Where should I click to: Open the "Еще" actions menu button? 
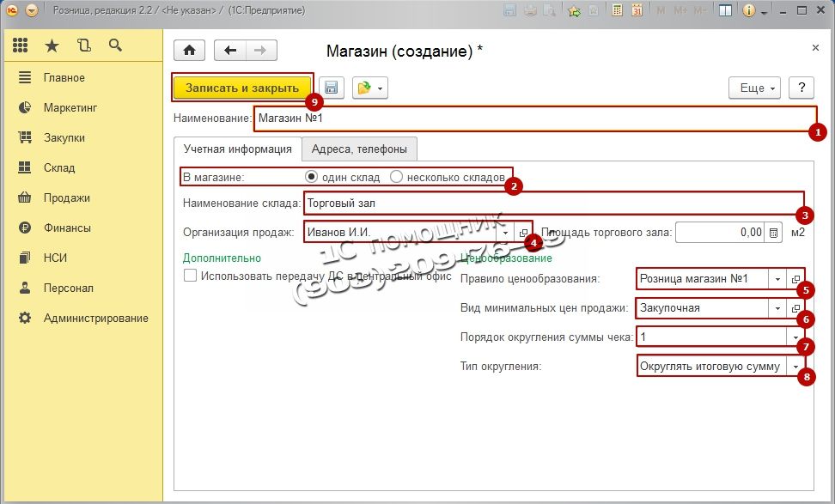[754, 88]
